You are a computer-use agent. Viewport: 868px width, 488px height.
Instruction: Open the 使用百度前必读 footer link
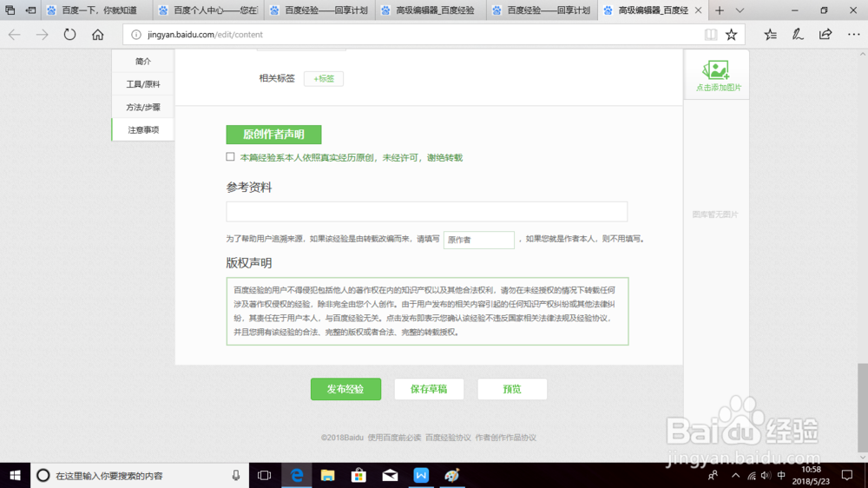[x=394, y=438]
